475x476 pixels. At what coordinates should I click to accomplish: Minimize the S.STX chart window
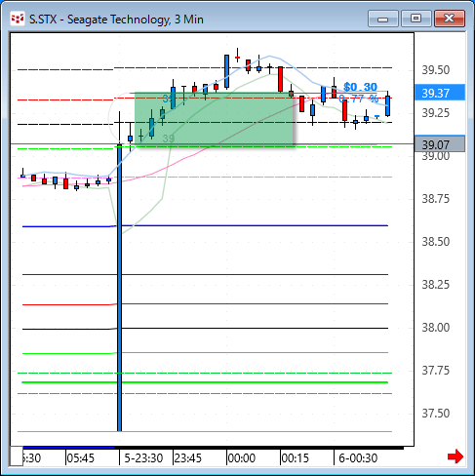click(383, 19)
